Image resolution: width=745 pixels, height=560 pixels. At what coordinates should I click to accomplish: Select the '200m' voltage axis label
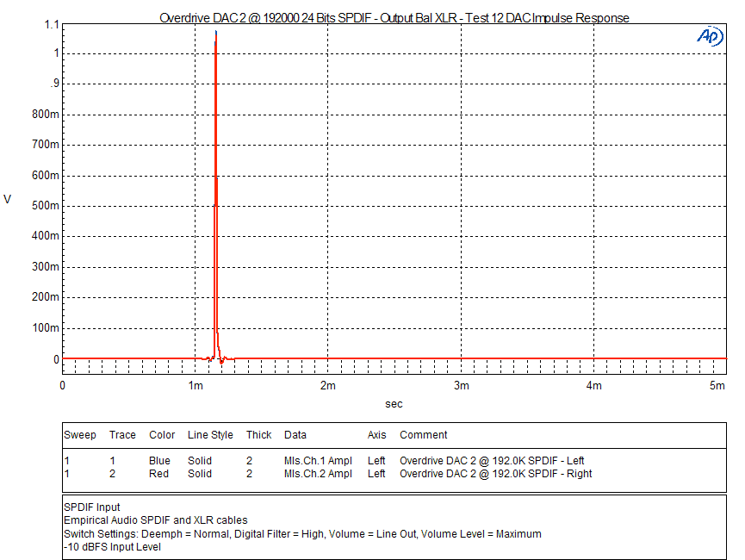tap(46, 297)
